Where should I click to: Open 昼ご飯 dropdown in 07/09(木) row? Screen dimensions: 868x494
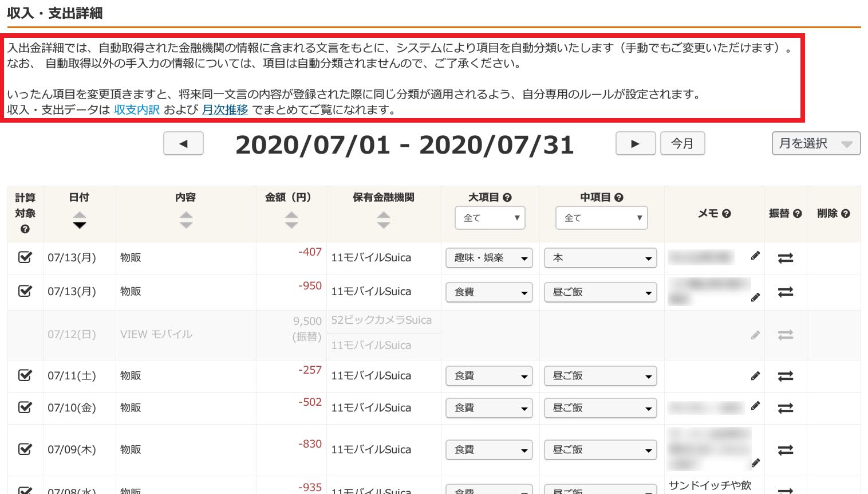[600, 450]
